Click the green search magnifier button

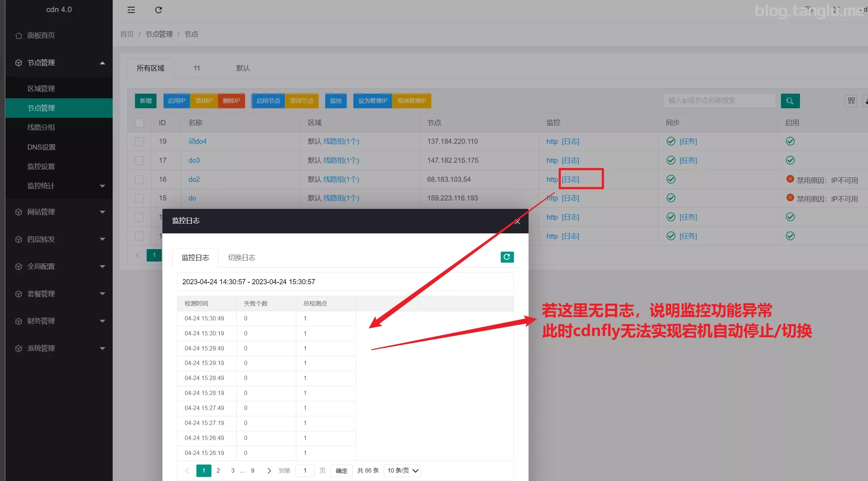[790, 101]
